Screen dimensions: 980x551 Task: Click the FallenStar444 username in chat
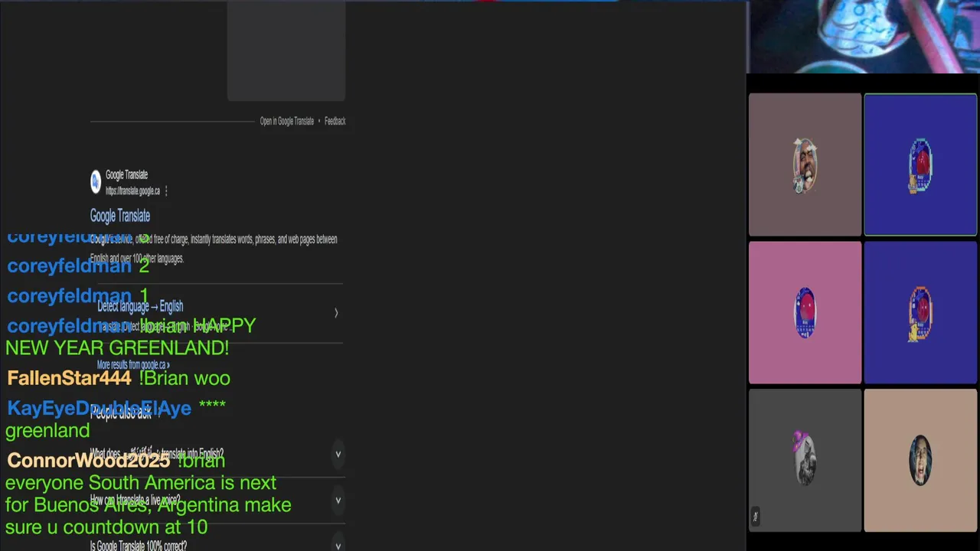click(70, 378)
